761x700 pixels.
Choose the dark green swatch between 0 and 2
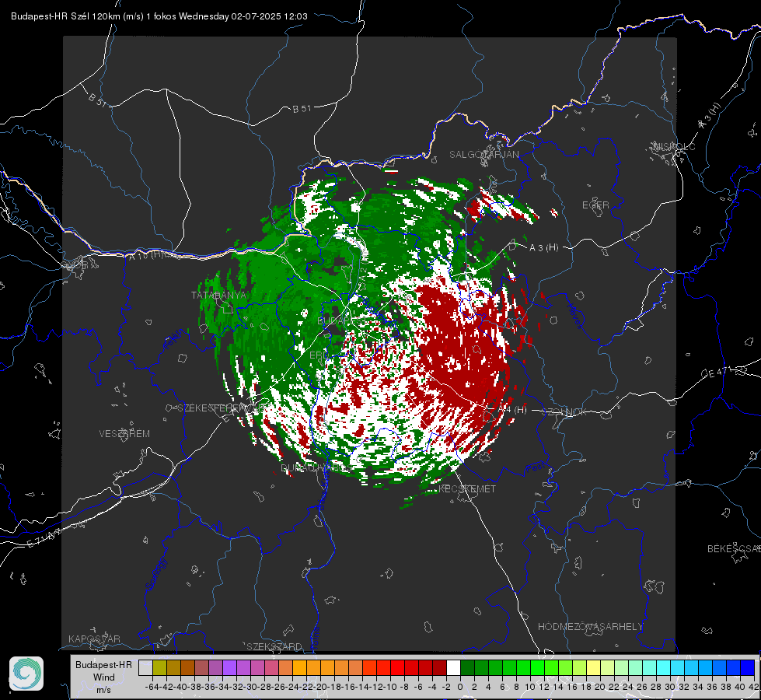[x=467, y=667]
